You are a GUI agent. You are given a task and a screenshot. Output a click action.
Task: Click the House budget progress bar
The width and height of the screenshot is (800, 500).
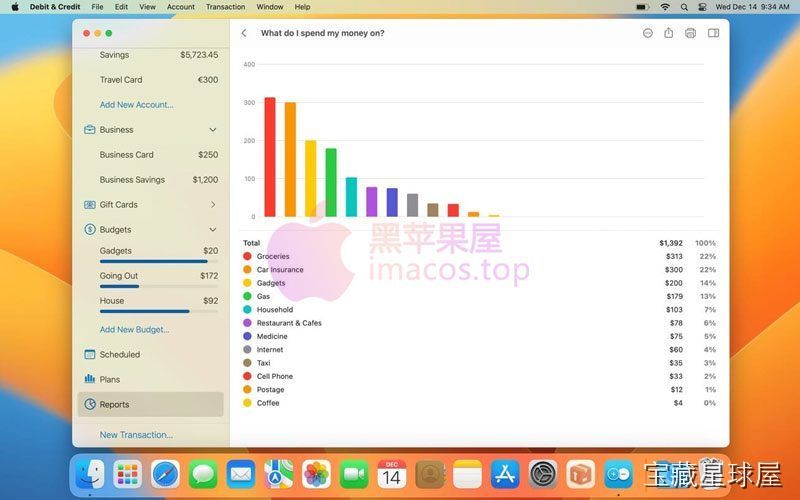click(x=159, y=311)
